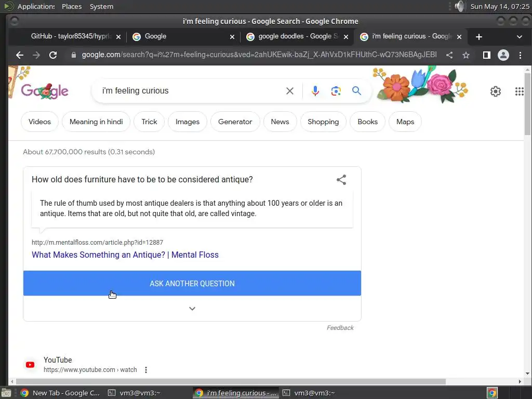Click the browser forward arrow
This screenshot has height=399, width=532.
click(x=36, y=55)
